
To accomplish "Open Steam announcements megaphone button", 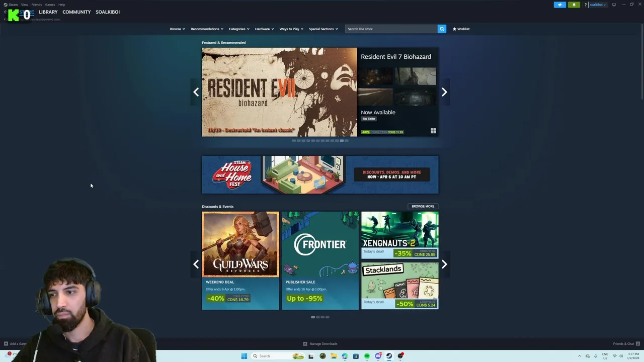I will click(x=560, y=5).
